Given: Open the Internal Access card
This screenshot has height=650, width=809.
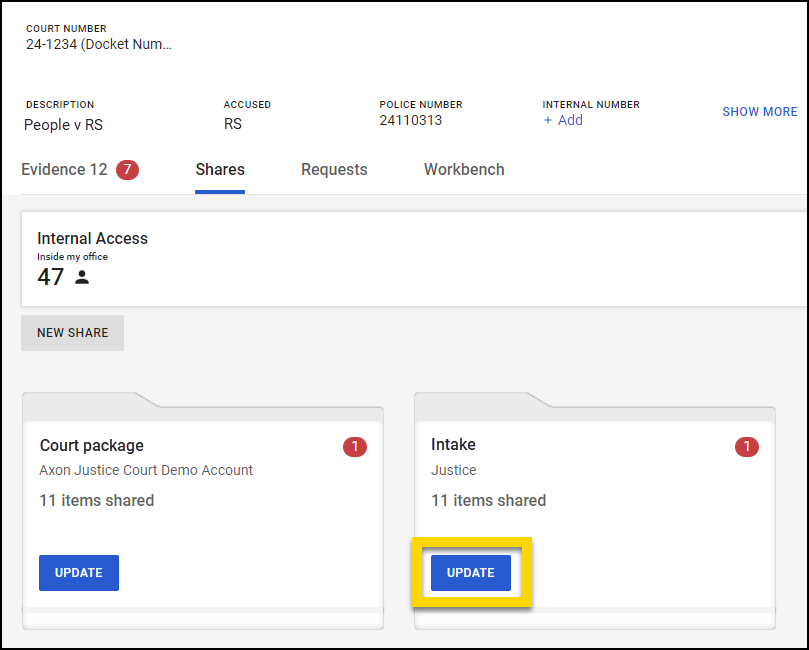Looking at the screenshot, I should [93, 238].
